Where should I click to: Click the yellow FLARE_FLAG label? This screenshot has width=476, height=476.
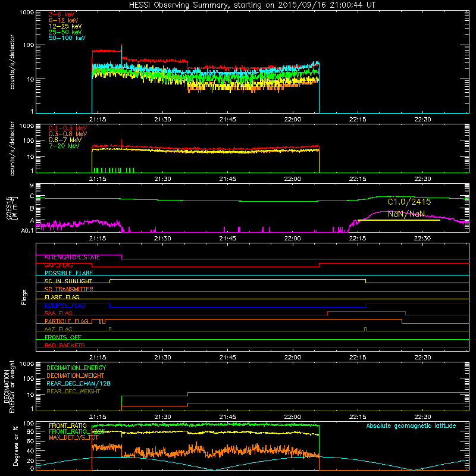tap(62, 297)
